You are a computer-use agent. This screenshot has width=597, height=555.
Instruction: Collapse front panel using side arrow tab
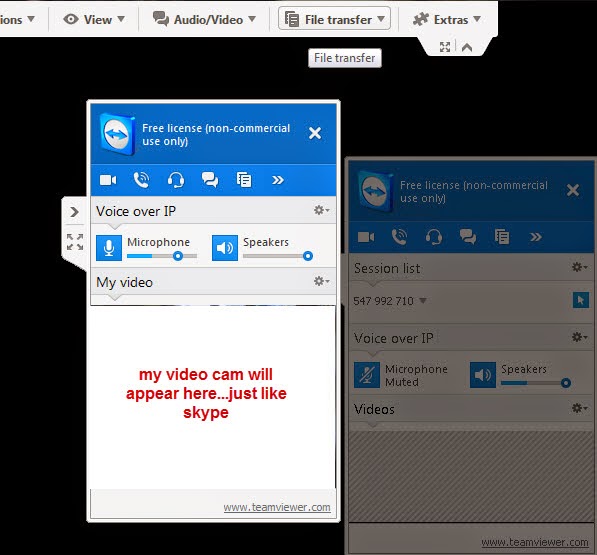pos(74,212)
